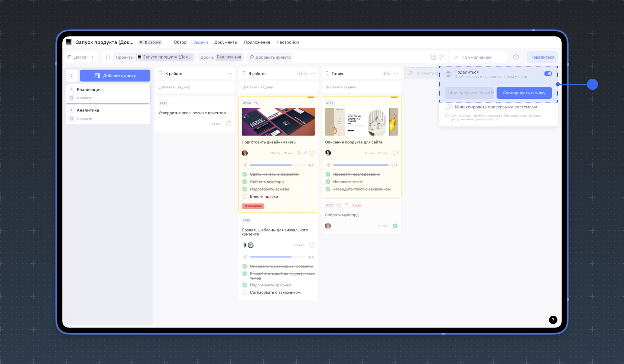The image size is (624, 364).
Task: Open the three-dot menu of the Готово column
Action: point(396,74)
